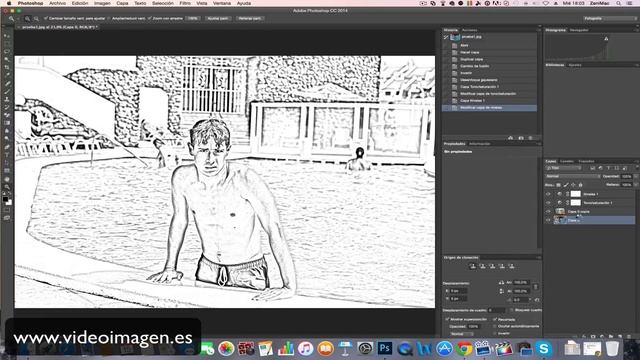Click the maintain aspect ratio link icon
640x360 pixels.
[x=536, y=287]
